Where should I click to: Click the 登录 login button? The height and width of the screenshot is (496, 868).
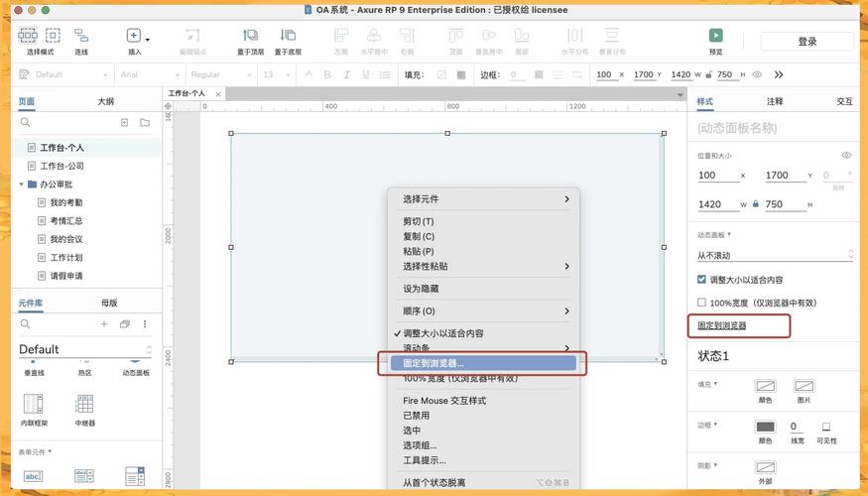pyautogui.click(x=807, y=42)
